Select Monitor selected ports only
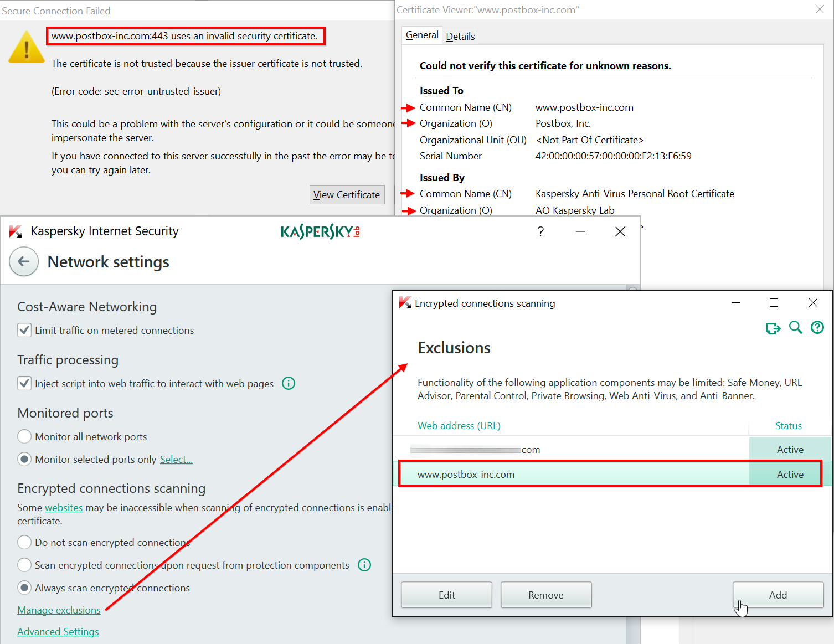Viewport: 834px width, 644px height. [24, 459]
